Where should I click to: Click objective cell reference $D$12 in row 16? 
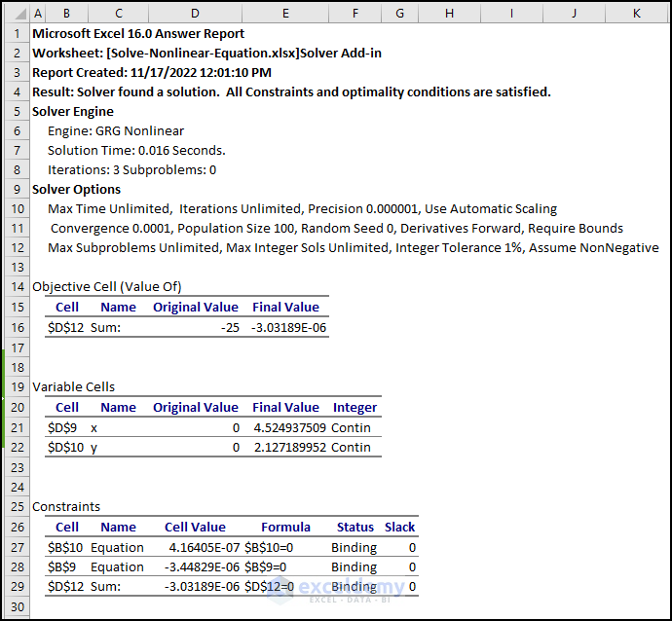(x=65, y=328)
